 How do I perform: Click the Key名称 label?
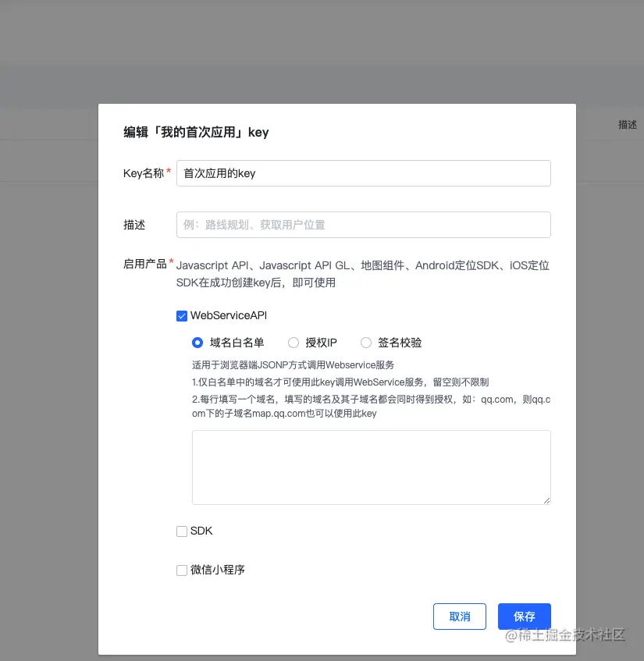[144, 173]
